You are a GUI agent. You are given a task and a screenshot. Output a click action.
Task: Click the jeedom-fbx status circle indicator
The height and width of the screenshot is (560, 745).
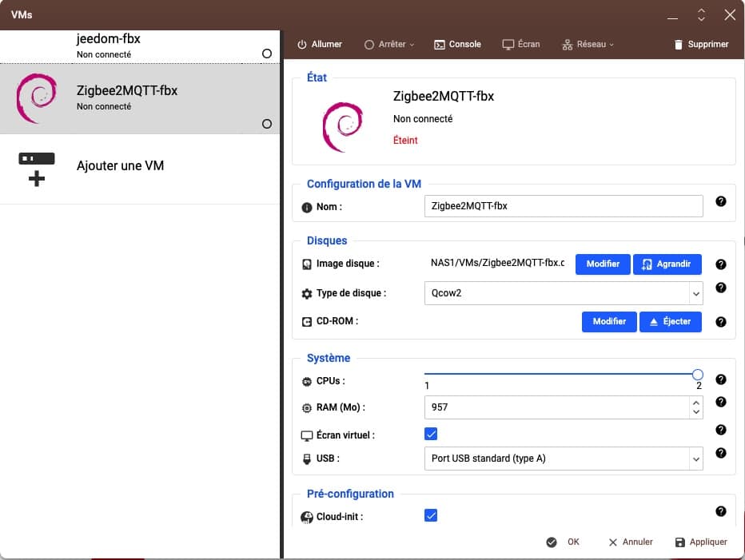(267, 54)
